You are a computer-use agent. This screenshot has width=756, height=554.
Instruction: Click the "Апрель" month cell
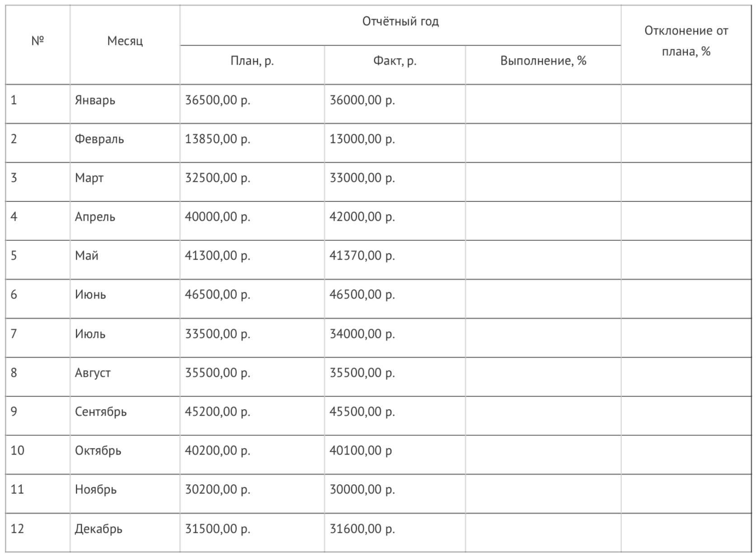(95, 217)
